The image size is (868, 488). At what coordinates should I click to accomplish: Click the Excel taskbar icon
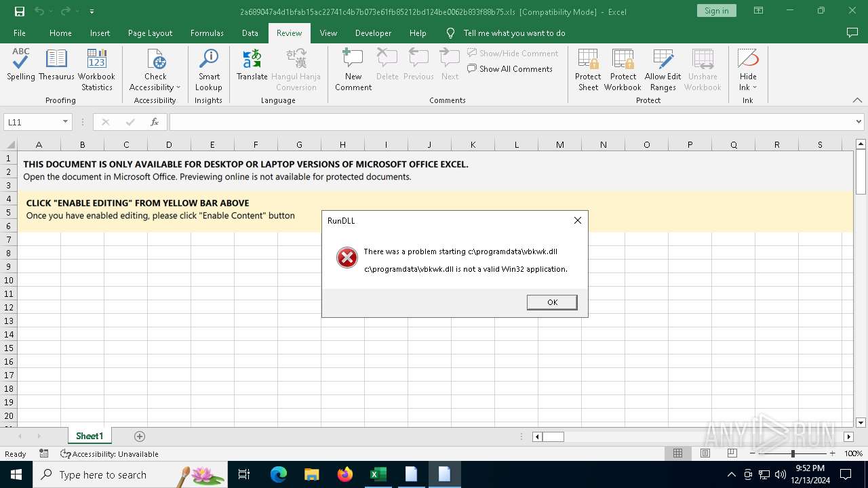click(x=378, y=474)
